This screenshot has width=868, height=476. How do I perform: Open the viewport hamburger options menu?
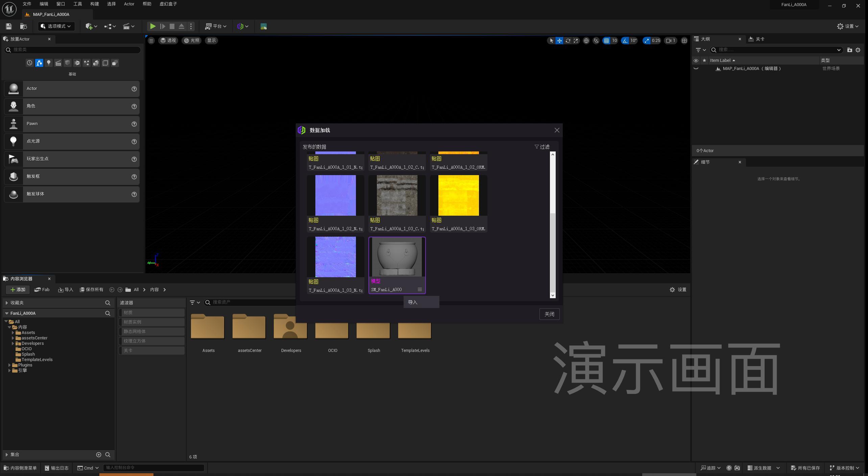click(151, 41)
